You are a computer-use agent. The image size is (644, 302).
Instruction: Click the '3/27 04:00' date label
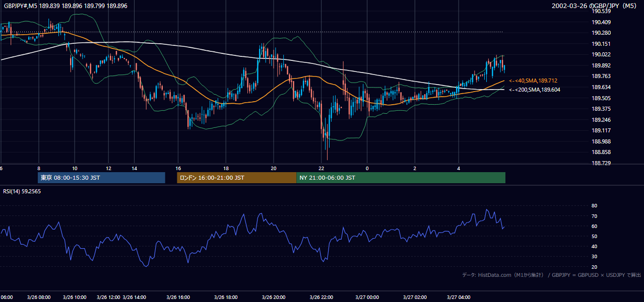pyautogui.click(x=459, y=297)
